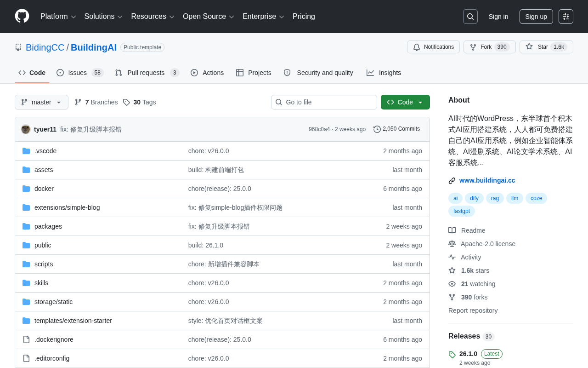Fork the repository
The height and width of the screenshot is (368, 588).
(x=490, y=47)
